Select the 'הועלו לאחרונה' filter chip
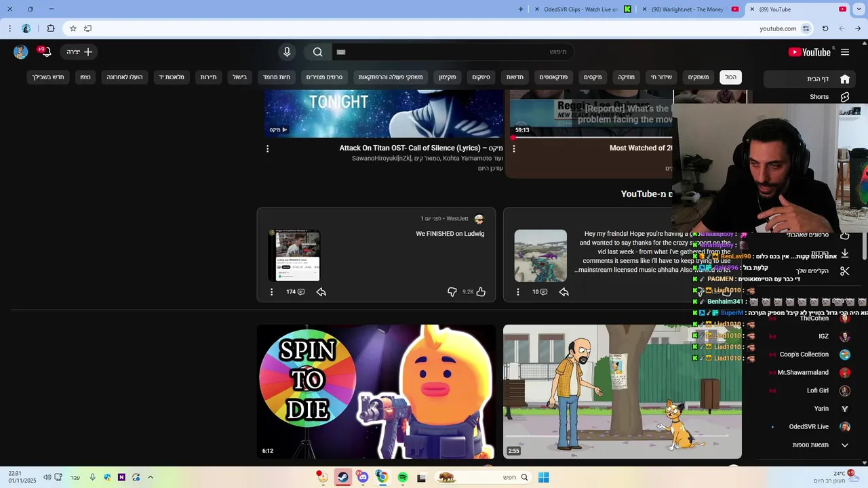Image resolution: width=868 pixels, height=488 pixels. point(125,77)
